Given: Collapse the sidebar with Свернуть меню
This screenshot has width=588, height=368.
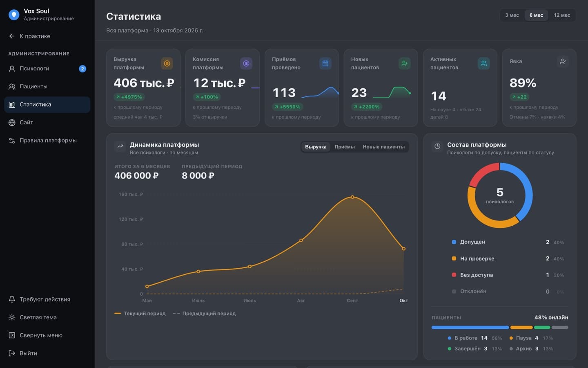Looking at the screenshot, I should coord(47,335).
